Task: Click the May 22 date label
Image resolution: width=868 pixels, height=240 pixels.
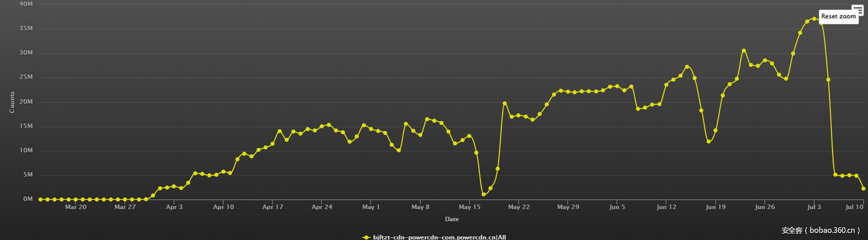Action: point(518,207)
